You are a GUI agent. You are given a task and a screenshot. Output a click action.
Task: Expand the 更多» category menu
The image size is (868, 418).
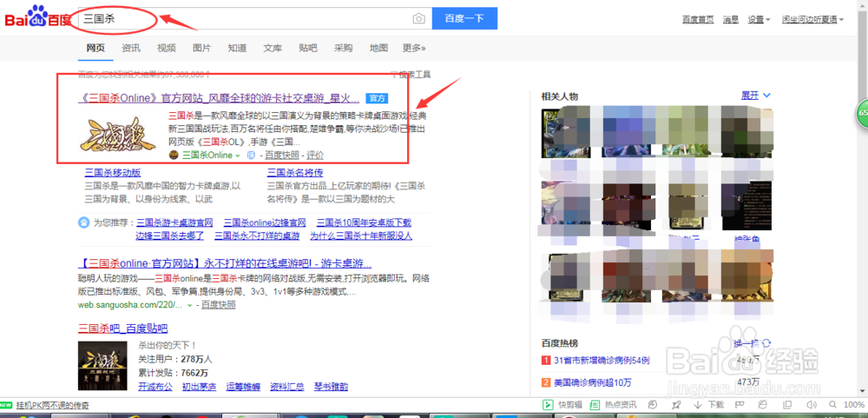point(414,49)
